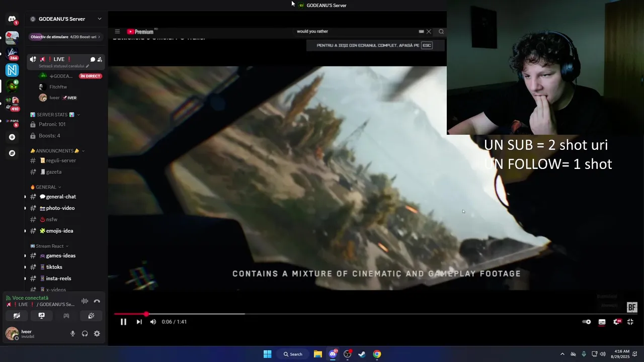644x362 pixels.
Task: Open the soundboard button
Action: (x=91, y=316)
